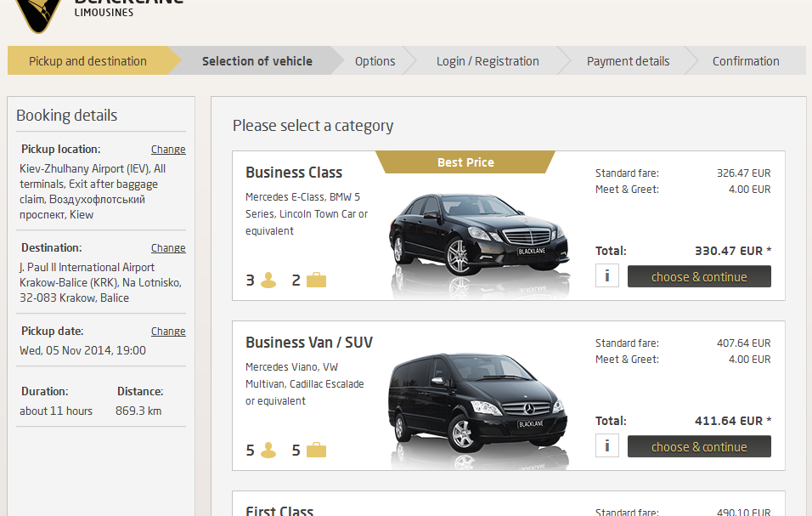This screenshot has width=812, height=516.
Task: Click the about 11 hours duration
Action: coord(56,411)
